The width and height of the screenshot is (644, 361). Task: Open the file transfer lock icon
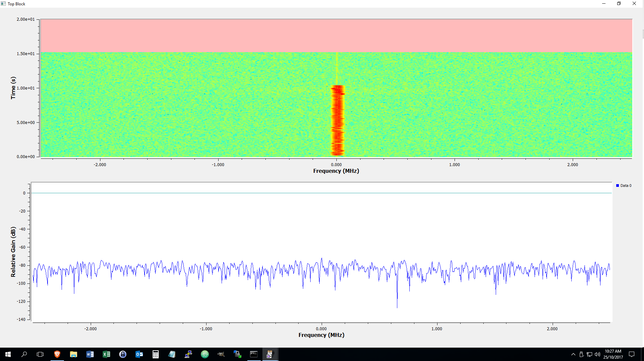click(x=238, y=354)
